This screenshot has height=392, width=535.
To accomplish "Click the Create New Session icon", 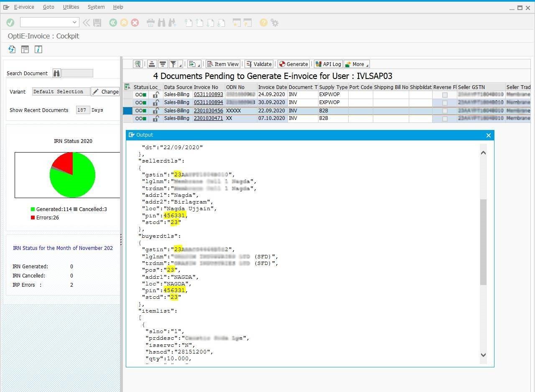I will point(237,23).
